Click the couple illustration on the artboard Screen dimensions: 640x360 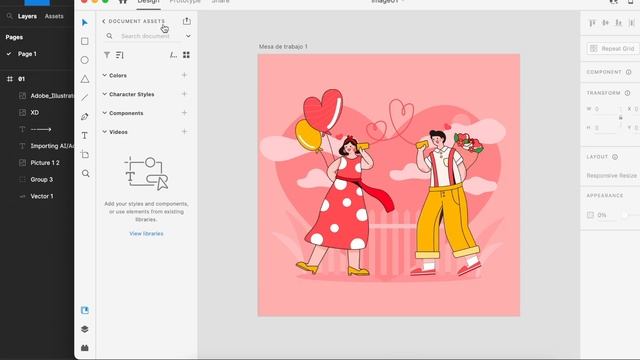(388, 184)
